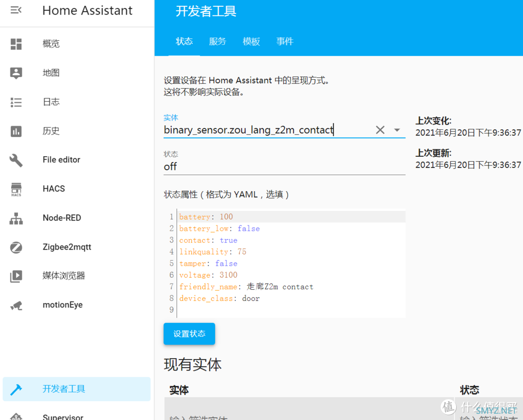Click the File editor wrench icon
Viewport: 523px width, 420px height.
click(x=16, y=160)
